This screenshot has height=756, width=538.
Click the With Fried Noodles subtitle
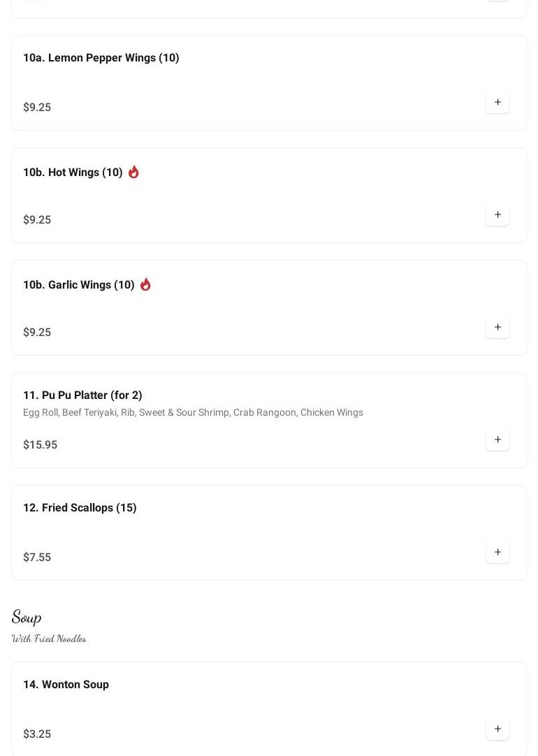pos(49,639)
